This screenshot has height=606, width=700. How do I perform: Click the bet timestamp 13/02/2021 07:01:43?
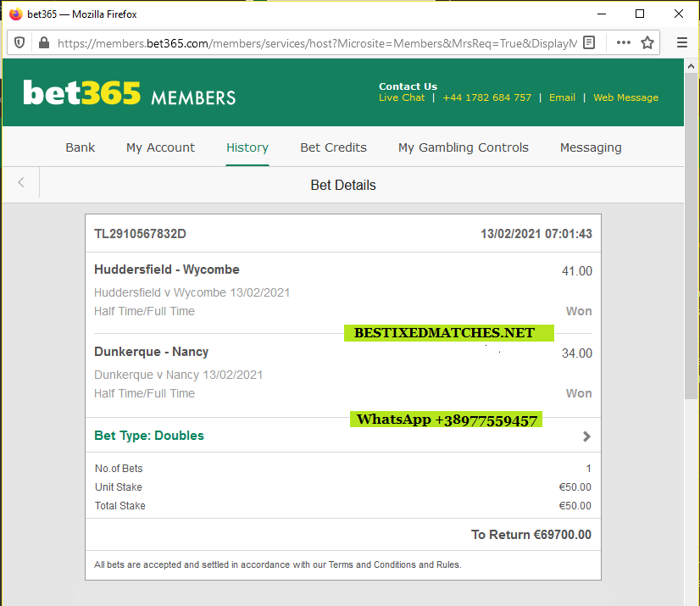pyautogui.click(x=536, y=234)
